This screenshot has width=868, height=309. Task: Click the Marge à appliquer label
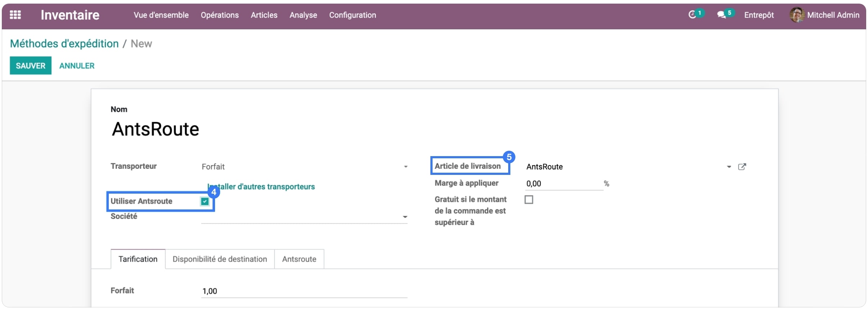click(x=466, y=183)
